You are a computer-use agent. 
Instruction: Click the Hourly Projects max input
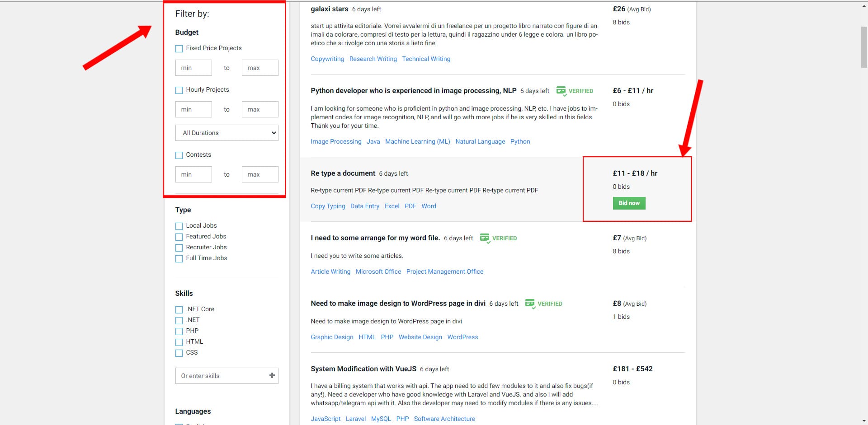[x=260, y=109]
